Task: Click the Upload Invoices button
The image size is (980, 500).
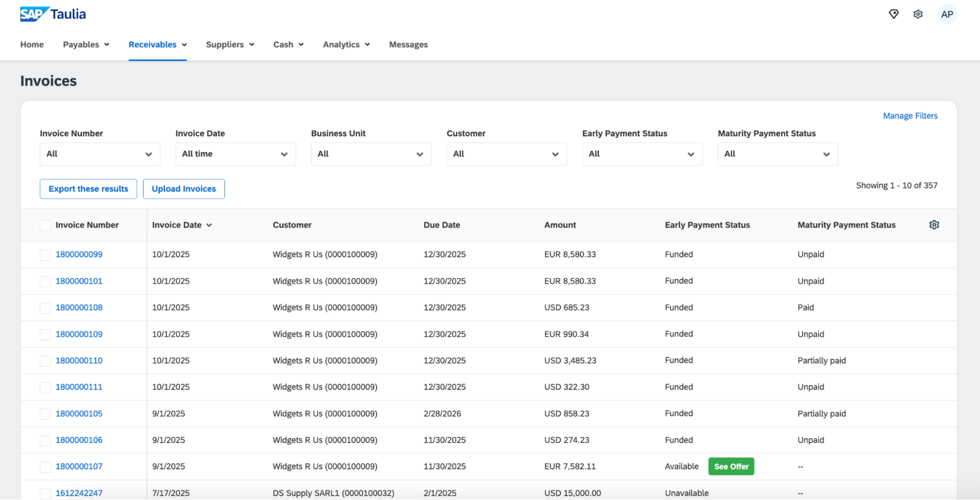Action: [x=184, y=189]
